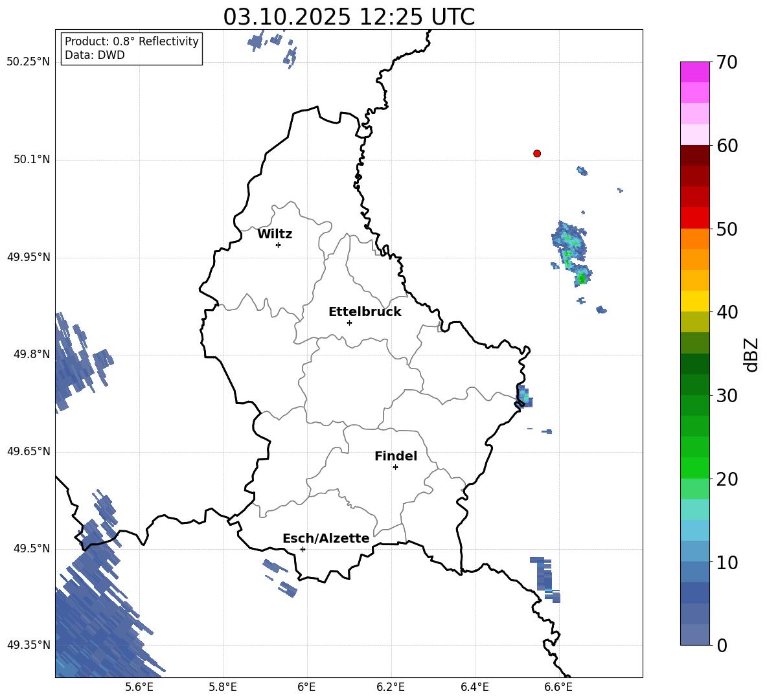Click the 5.8°E longitude label

[x=223, y=687]
